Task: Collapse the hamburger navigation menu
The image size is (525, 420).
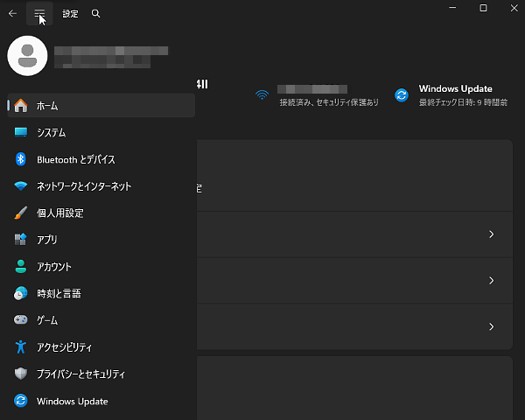Action: (x=39, y=14)
